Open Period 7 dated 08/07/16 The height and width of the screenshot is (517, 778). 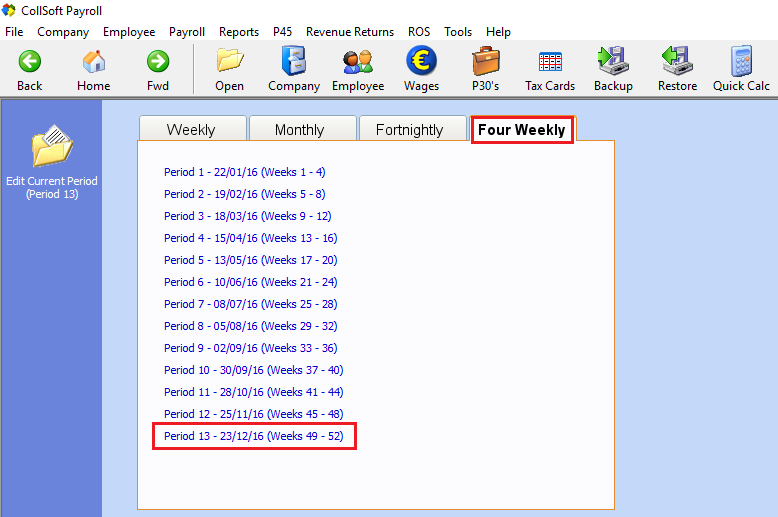250,304
